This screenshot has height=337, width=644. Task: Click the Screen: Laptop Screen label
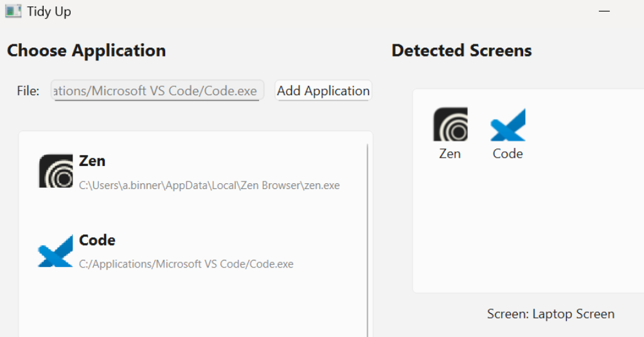coord(550,314)
